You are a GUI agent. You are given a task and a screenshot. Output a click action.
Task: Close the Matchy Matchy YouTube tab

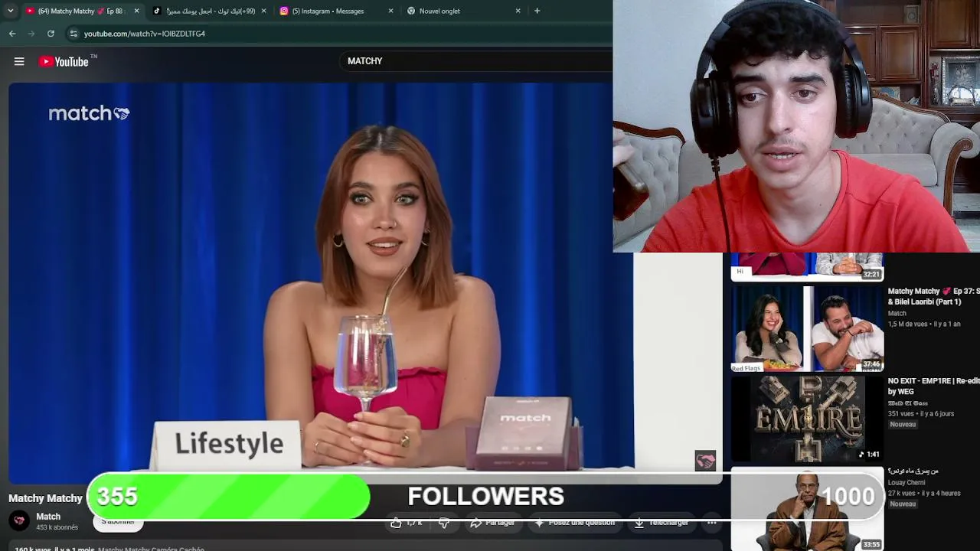(x=136, y=11)
